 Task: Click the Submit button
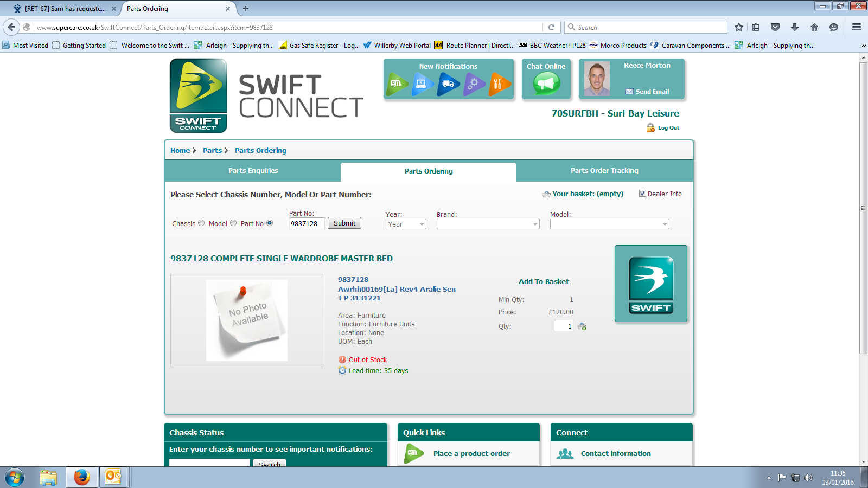click(344, 223)
